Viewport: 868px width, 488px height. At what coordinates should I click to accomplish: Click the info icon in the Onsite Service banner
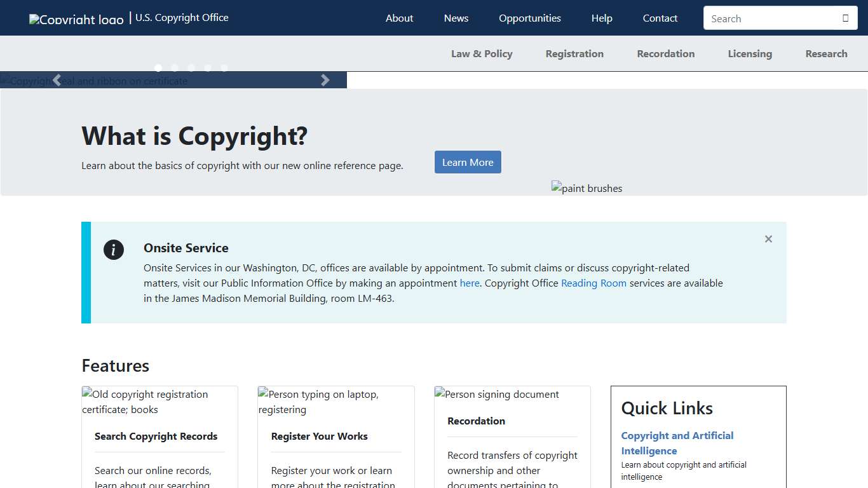pyautogui.click(x=114, y=250)
